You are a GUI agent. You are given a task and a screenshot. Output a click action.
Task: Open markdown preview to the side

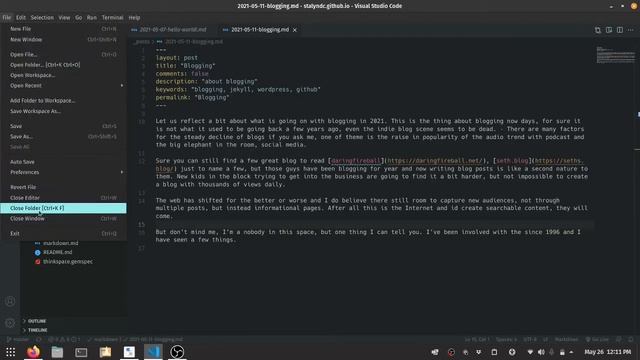609,30
